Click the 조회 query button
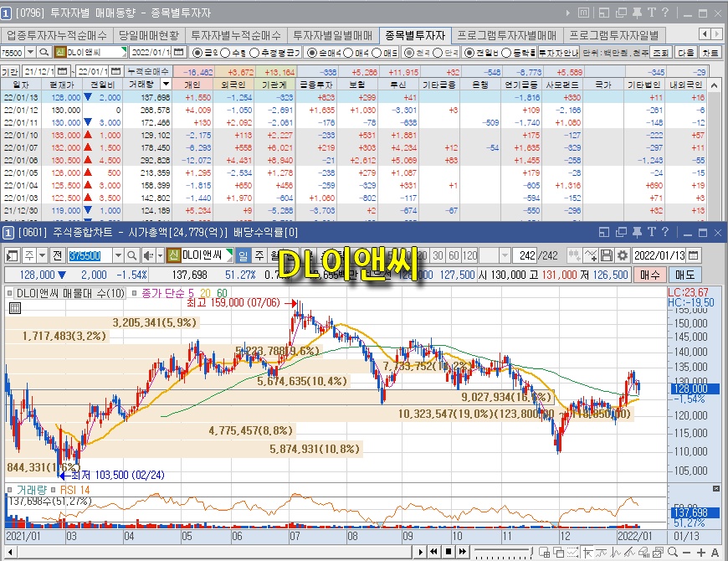 coord(660,53)
